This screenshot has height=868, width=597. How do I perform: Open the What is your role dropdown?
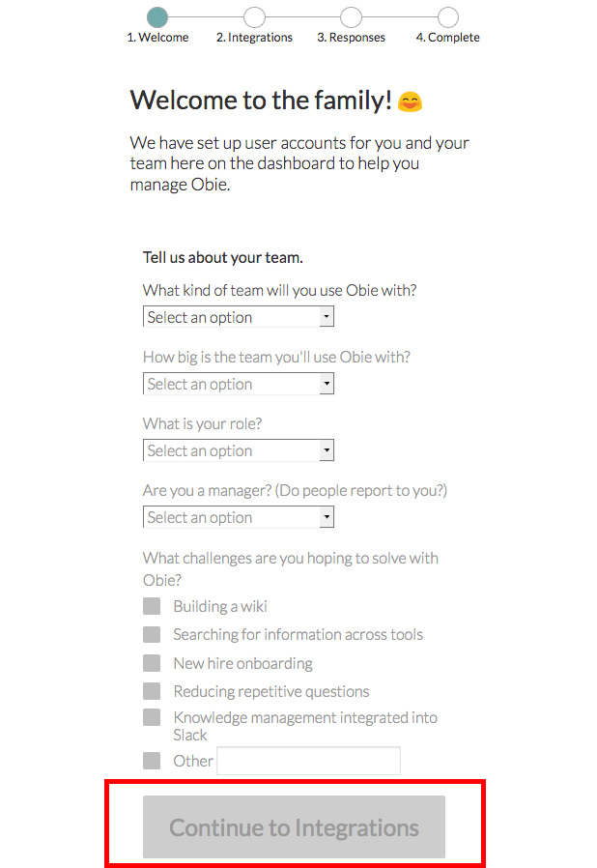point(239,450)
